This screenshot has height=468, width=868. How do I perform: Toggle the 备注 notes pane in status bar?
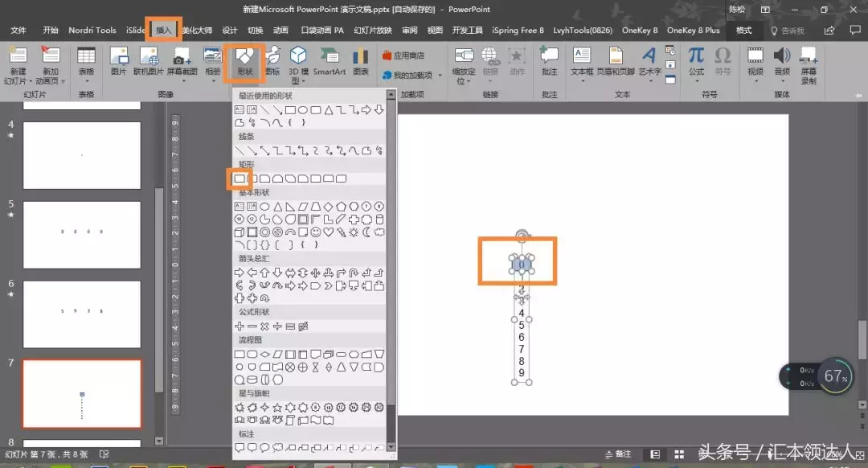coord(618,454)
